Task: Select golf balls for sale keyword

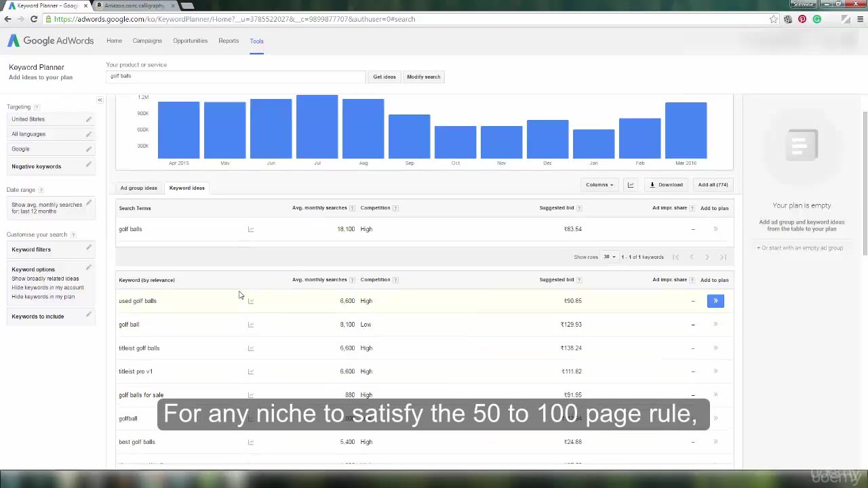Action: (x=141, y=395)
